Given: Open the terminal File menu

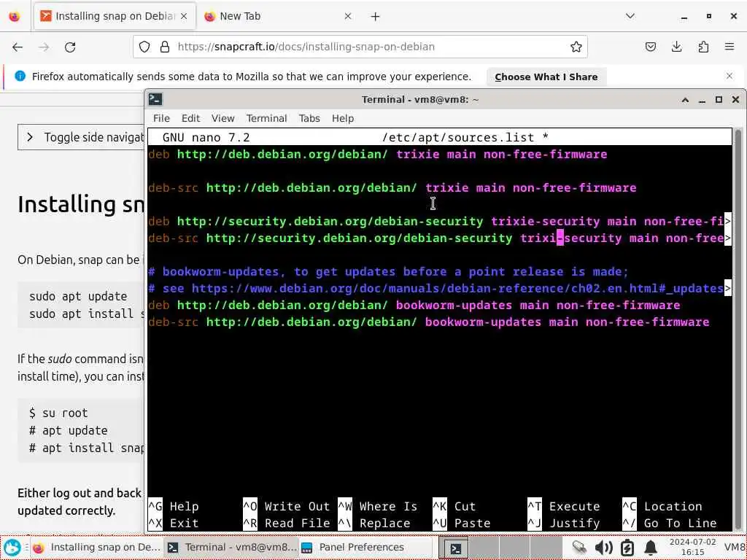Looking at the screenshot, I should point(161,118).
